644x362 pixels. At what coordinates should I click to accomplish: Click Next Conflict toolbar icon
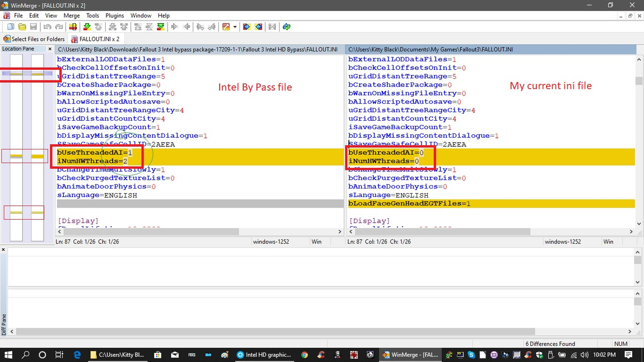[x=112, y=27]
